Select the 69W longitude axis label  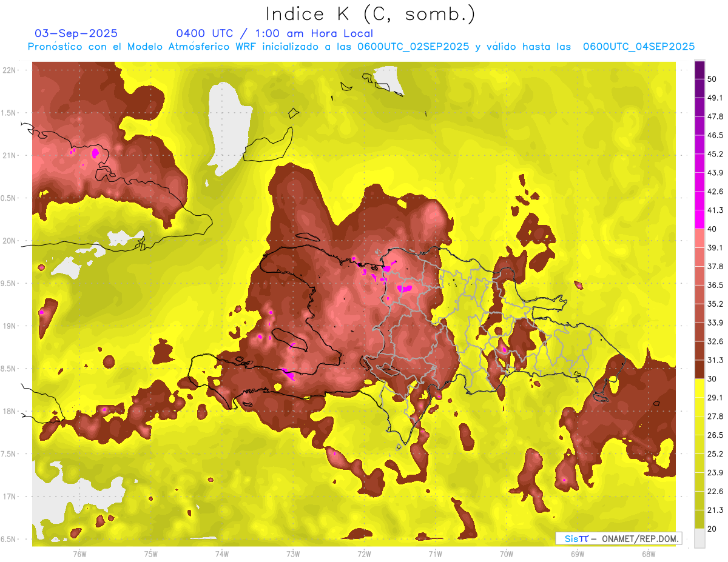point(577,554)
